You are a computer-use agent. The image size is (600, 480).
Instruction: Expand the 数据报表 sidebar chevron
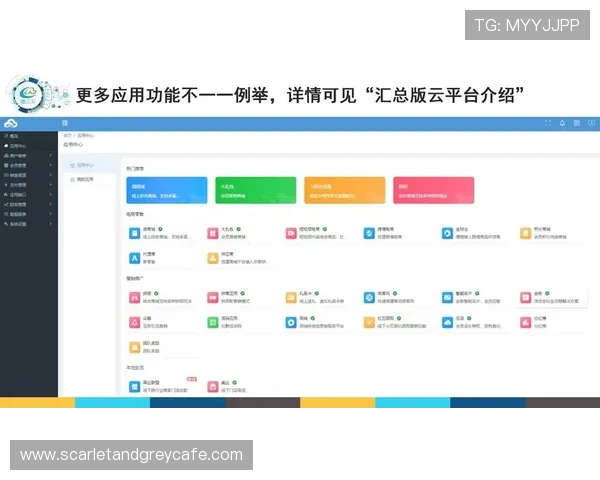pos(51,214)
